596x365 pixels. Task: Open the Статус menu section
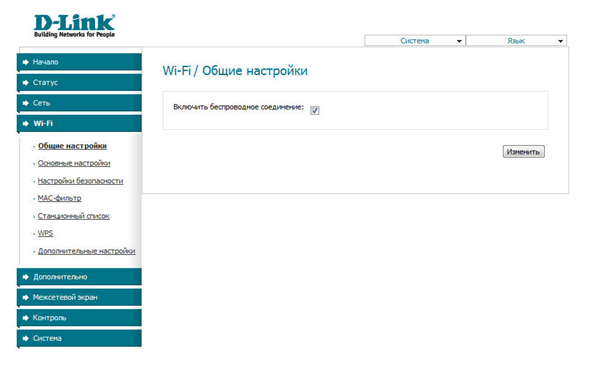(x=79, y=83)
